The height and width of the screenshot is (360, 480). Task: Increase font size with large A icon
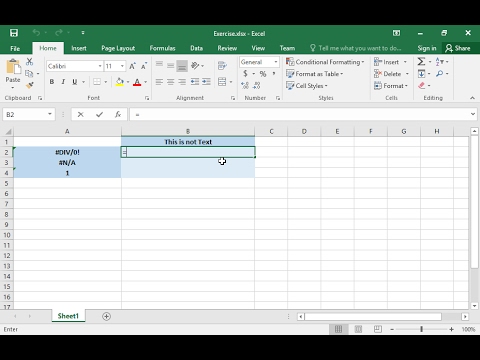click(132, 66)
